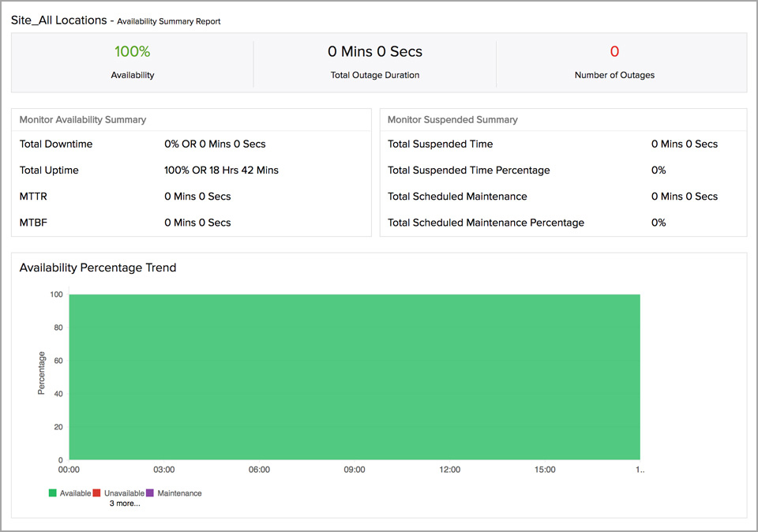Image resolution: width=758 pixels, height=532 pixels.
Task: Click the 100% Availability stat
Action: [x=132, y=51]
